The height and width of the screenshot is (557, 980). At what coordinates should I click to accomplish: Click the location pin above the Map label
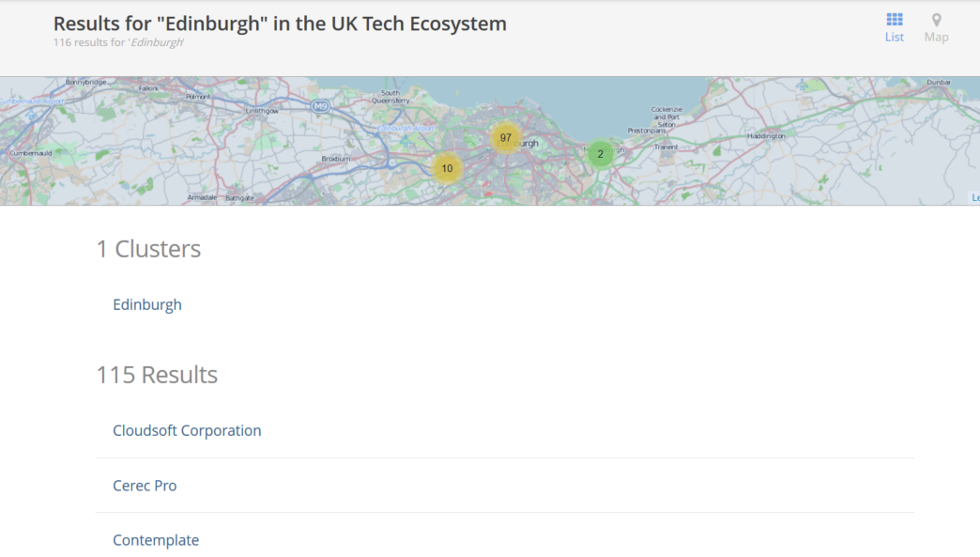(936, 19)
